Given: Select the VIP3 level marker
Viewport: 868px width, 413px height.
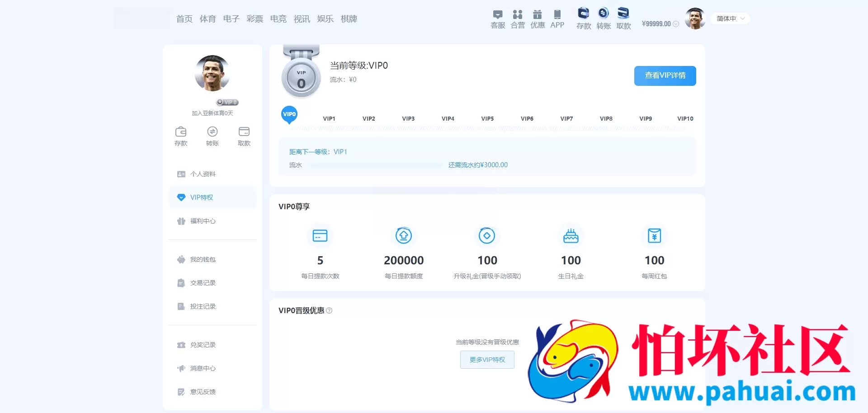Looking at the screenshot, I should (x=408, y=119).
